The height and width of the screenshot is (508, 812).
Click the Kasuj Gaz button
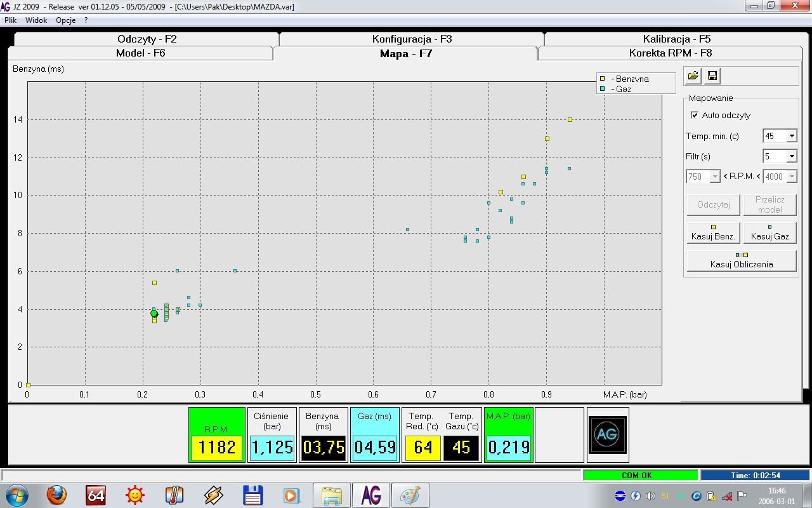coord(769,232)
